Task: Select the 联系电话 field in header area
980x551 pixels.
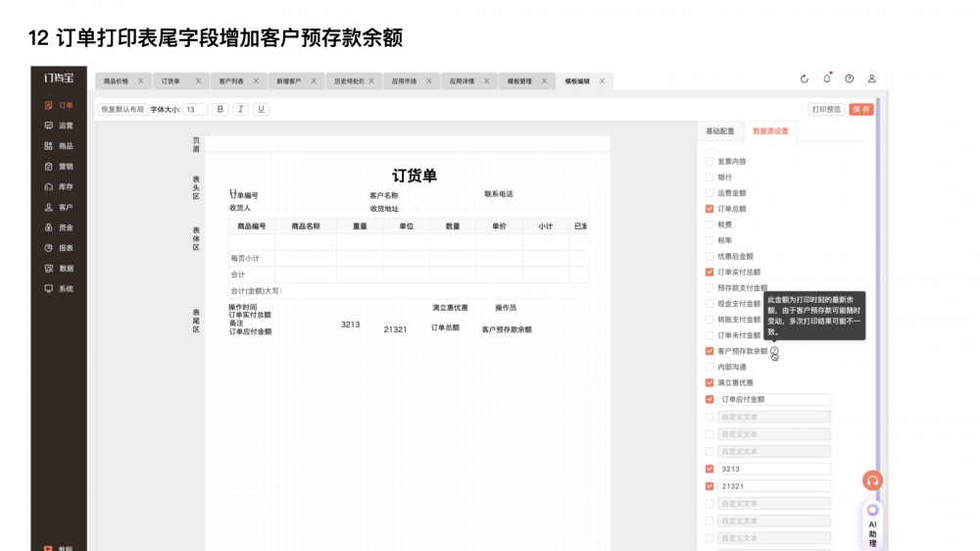Action: coord(499,194)
